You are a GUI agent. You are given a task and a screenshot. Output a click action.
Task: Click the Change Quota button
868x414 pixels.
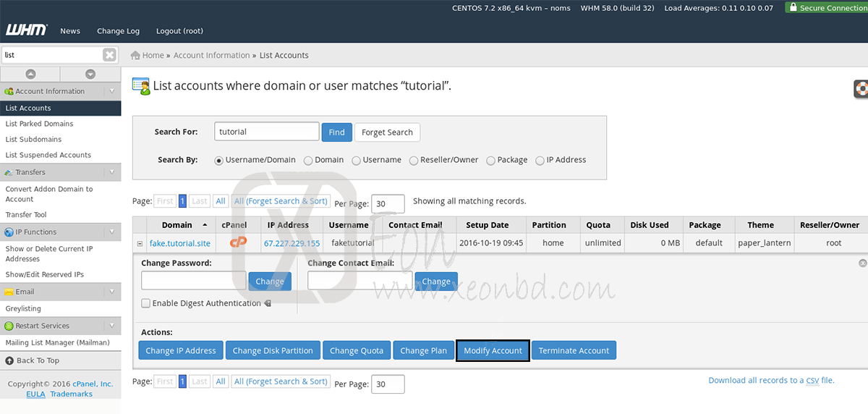357,350
